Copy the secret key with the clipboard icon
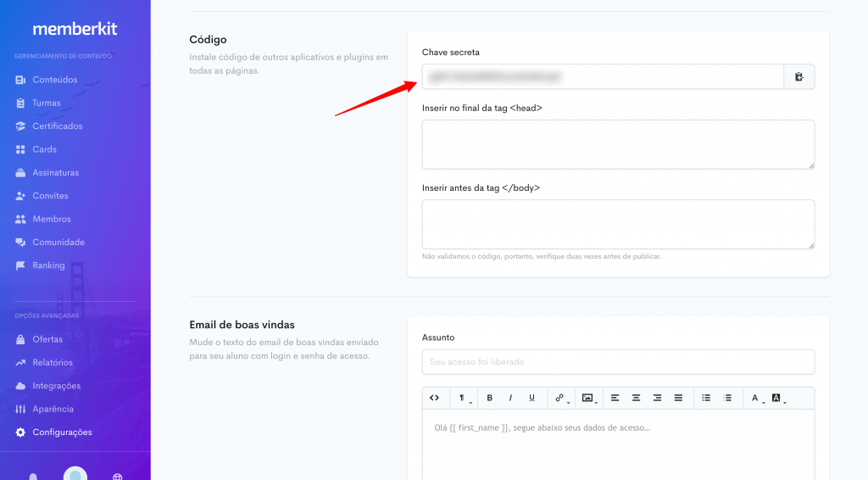The width and height of the screenshot is (868, 480). click(798, 76)
